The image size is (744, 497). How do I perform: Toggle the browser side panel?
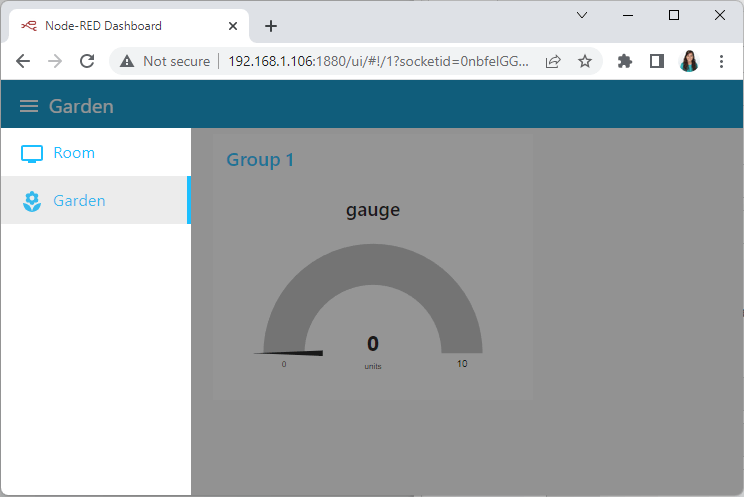(x=657, y=61)
